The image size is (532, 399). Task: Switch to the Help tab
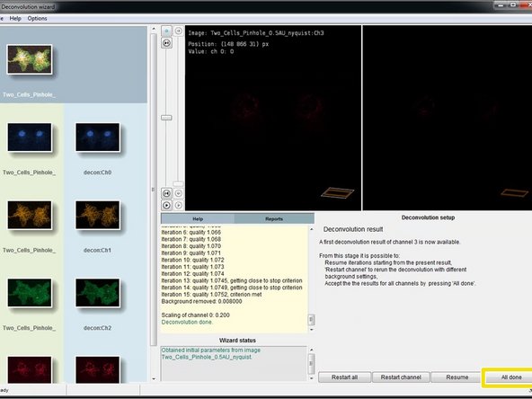pos(198,219)
